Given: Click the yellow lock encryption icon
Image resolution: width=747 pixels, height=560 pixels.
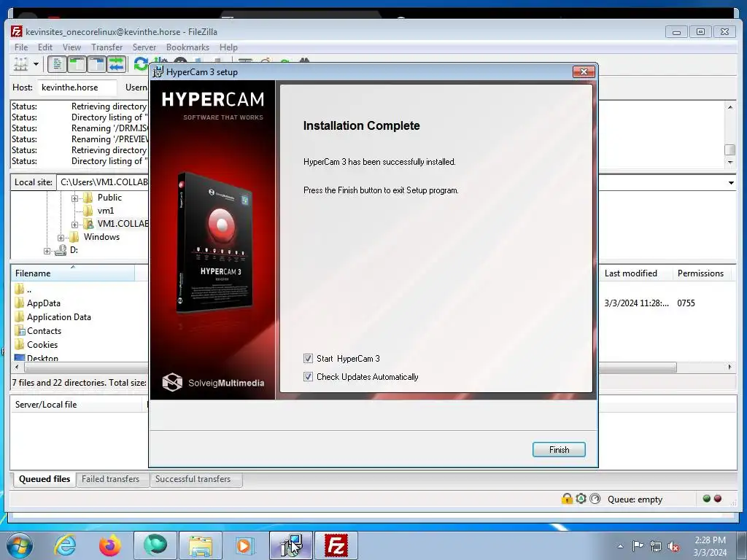Looking at the screenshot, I should pos(567,499).
